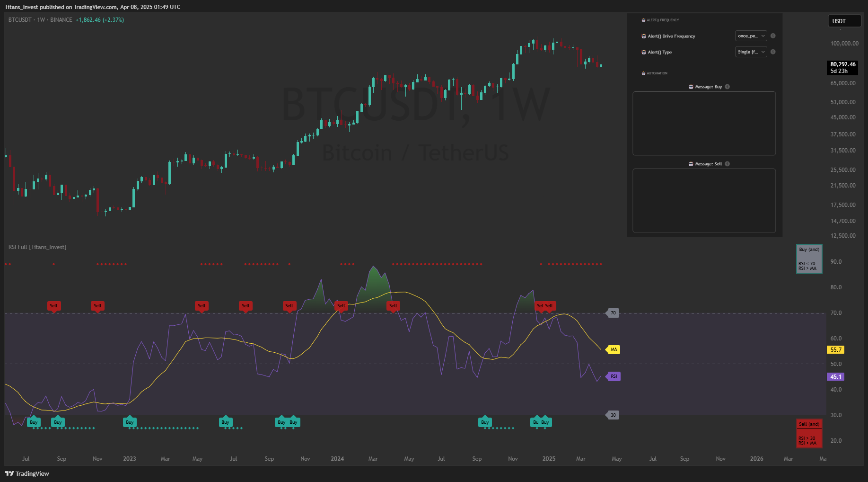Open the Alert() Type dropdown

(x=751, y=52)
